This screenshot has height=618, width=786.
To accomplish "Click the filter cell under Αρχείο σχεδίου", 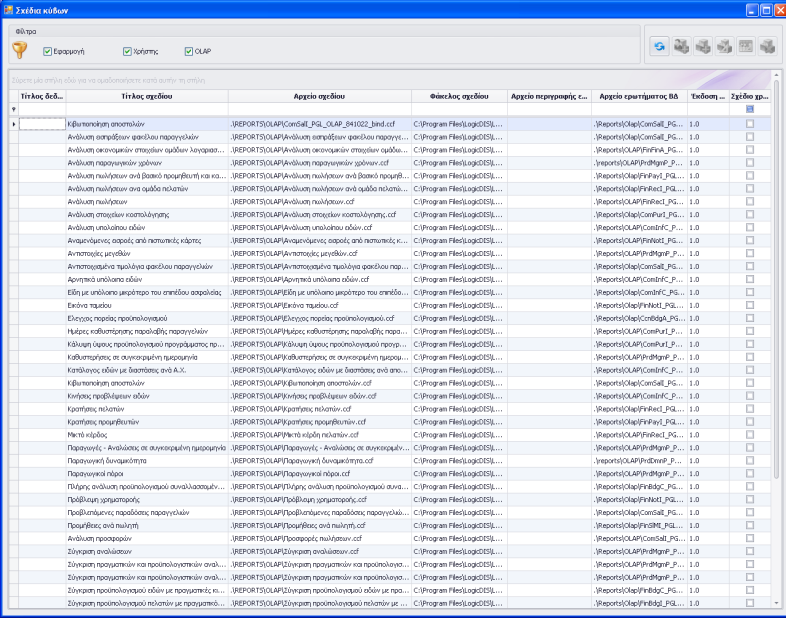I will tap(320, 109).
